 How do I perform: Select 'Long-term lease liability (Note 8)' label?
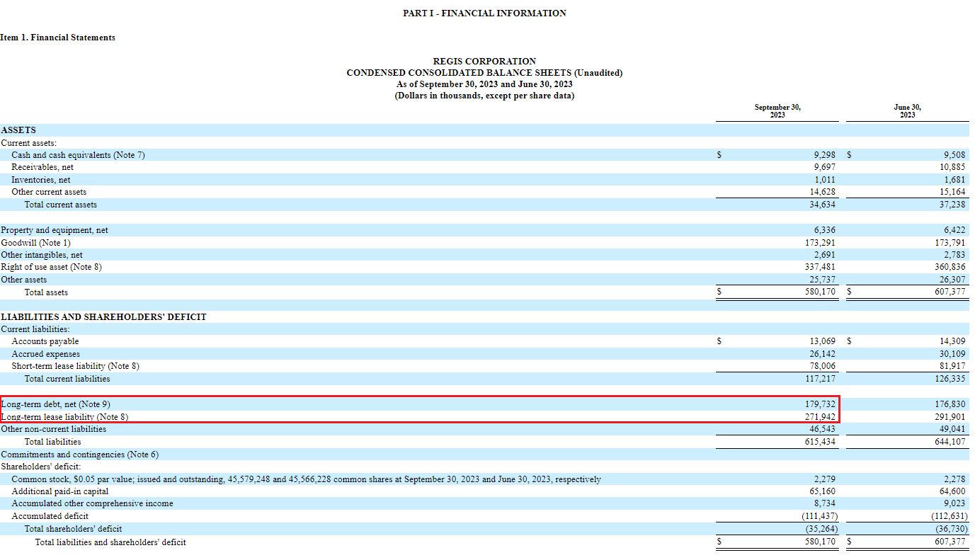click(x=64, y=417)
